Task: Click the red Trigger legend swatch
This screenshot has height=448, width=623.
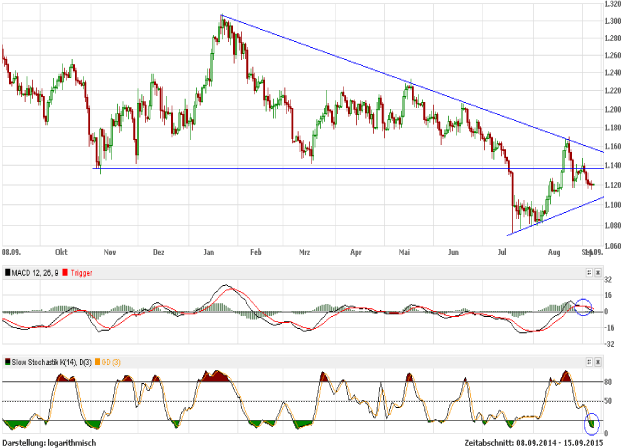Action: coord(65,274)
